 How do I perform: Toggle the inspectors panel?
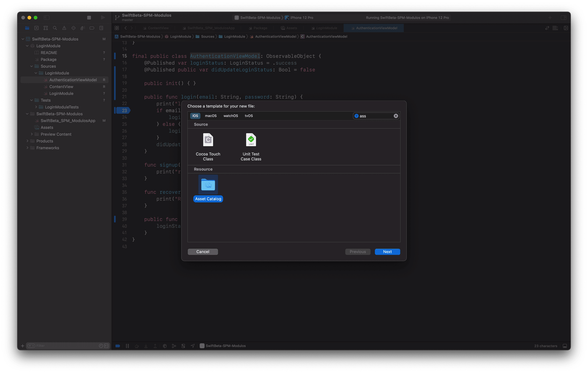point(564,18)
